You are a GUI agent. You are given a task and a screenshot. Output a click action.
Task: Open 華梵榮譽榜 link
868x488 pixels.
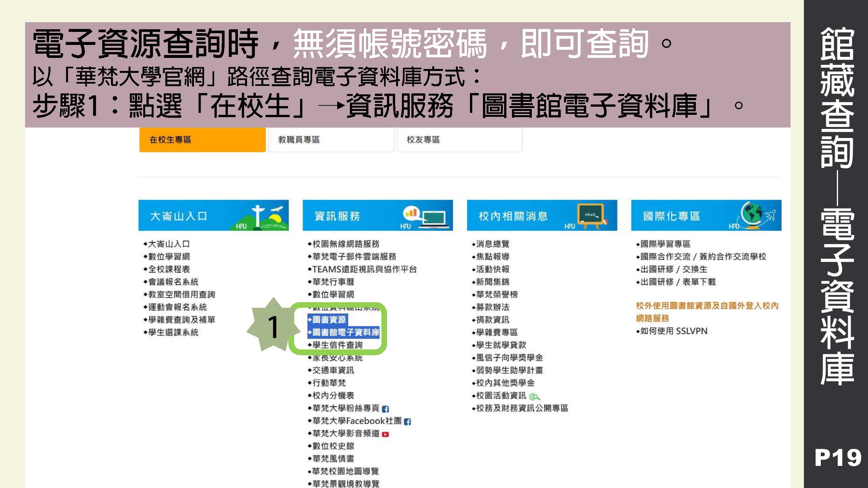pyautogui.click(x=497, y=294)
